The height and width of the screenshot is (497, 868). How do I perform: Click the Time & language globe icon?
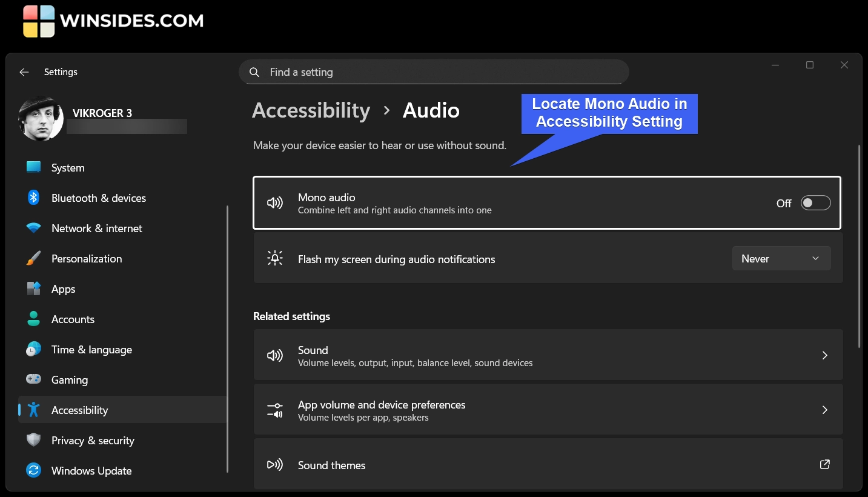click(33, 350)
